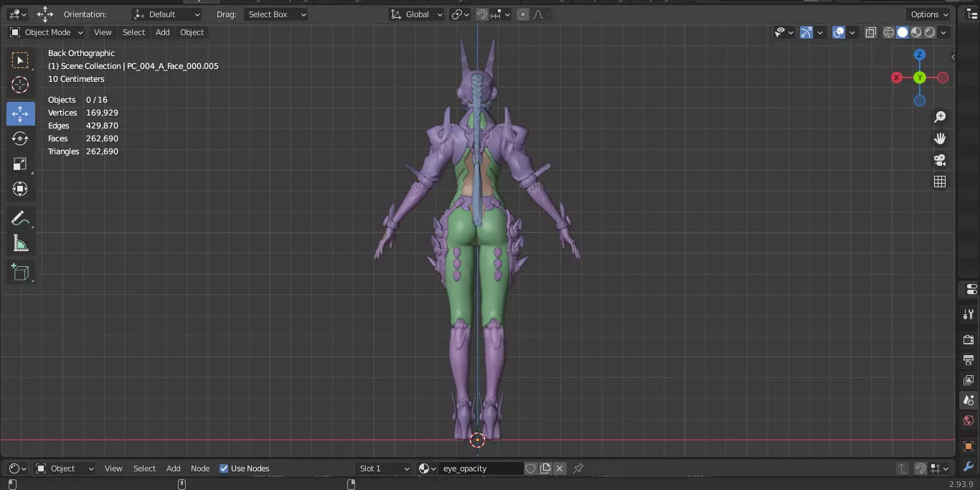The width and height of the screenshot is (980, 490).
Task: Activate the Cursor tool
Action: 20,85
